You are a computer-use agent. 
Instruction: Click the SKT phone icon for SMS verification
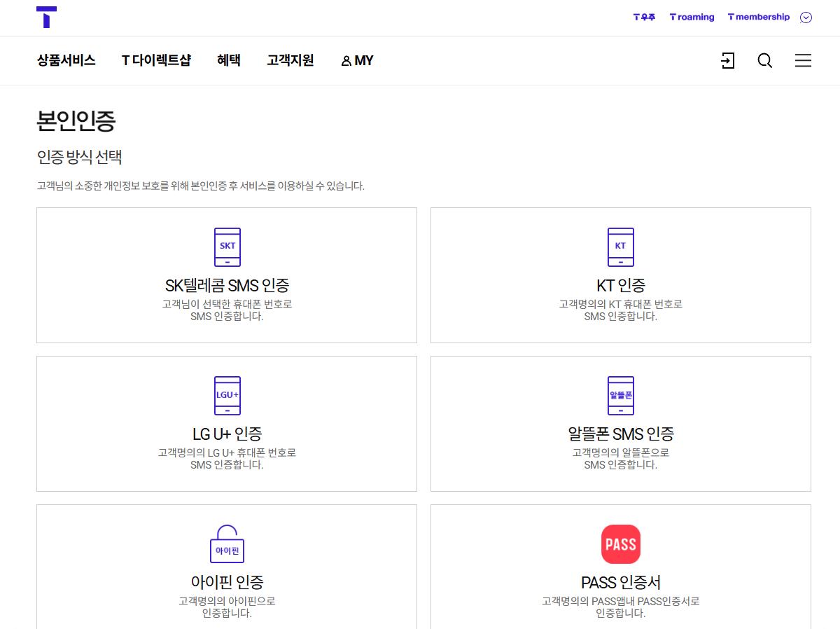coord(227,247)
